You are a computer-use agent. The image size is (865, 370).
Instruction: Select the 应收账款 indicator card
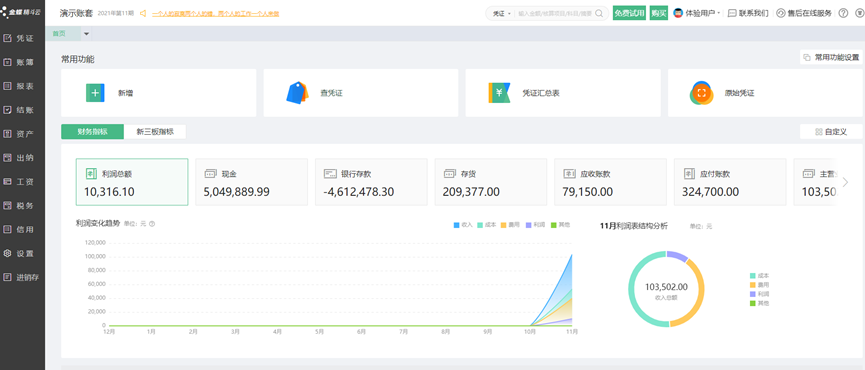611,182
